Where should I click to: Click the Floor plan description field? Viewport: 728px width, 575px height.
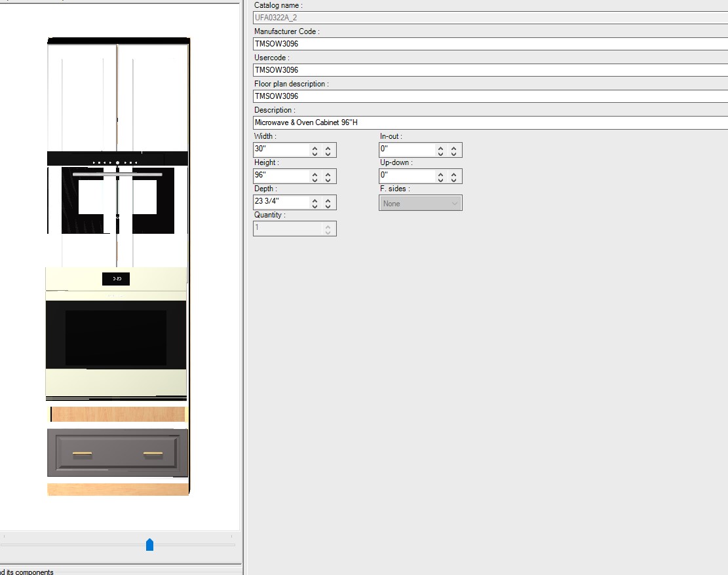click(490, 96)
